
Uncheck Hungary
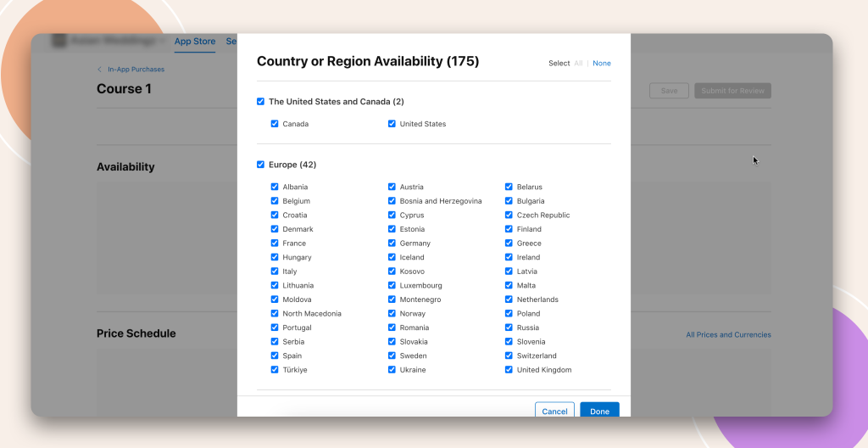[275, 257]
